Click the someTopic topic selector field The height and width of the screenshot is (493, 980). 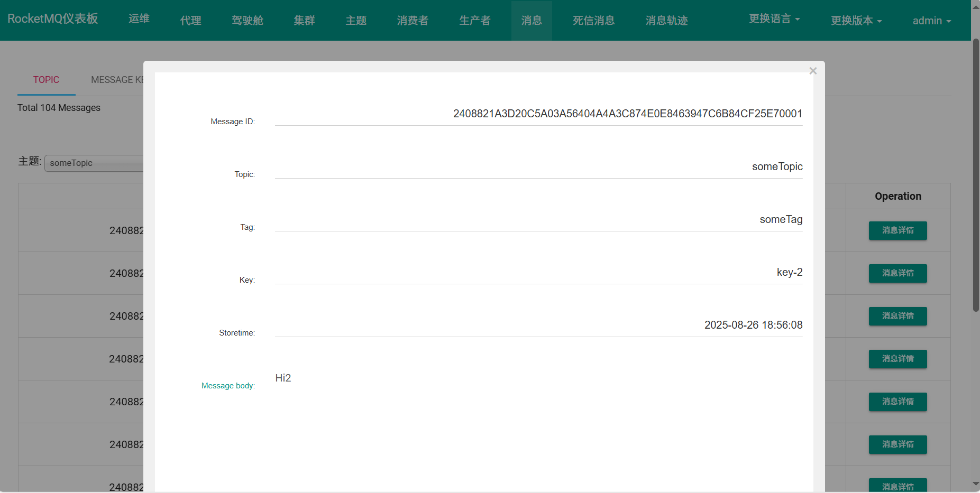(x=94, y=163)
